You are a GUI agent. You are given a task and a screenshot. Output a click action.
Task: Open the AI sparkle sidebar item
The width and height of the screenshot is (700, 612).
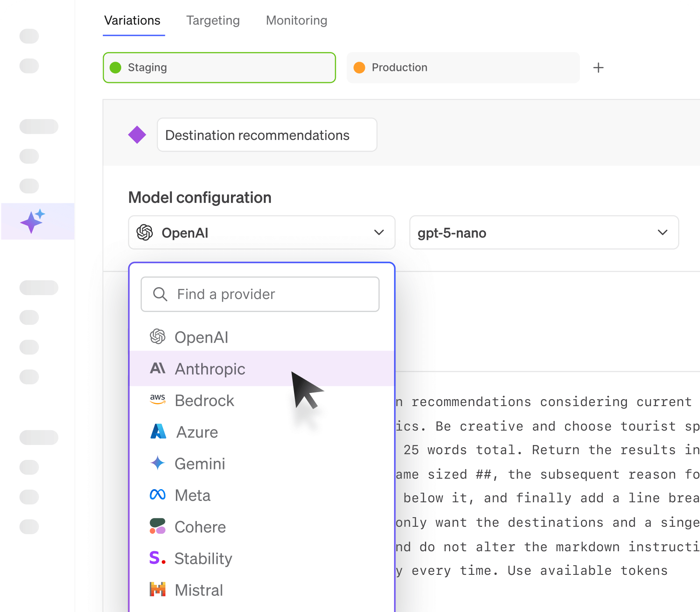(38, 221)
